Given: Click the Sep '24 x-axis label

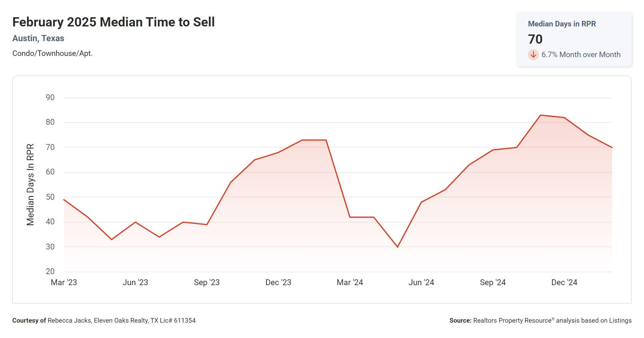Looking at the screenshot, I should pos(493,282).
